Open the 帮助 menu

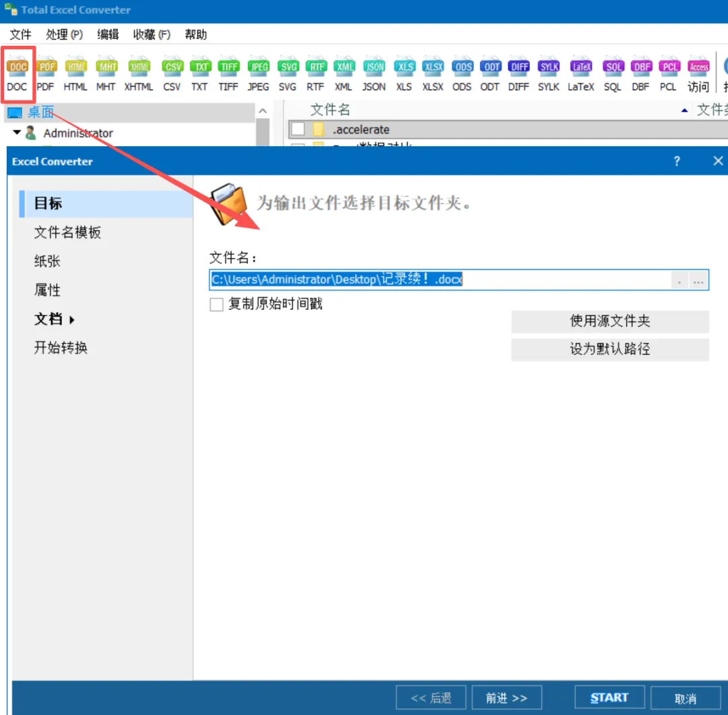coord(195,34)
